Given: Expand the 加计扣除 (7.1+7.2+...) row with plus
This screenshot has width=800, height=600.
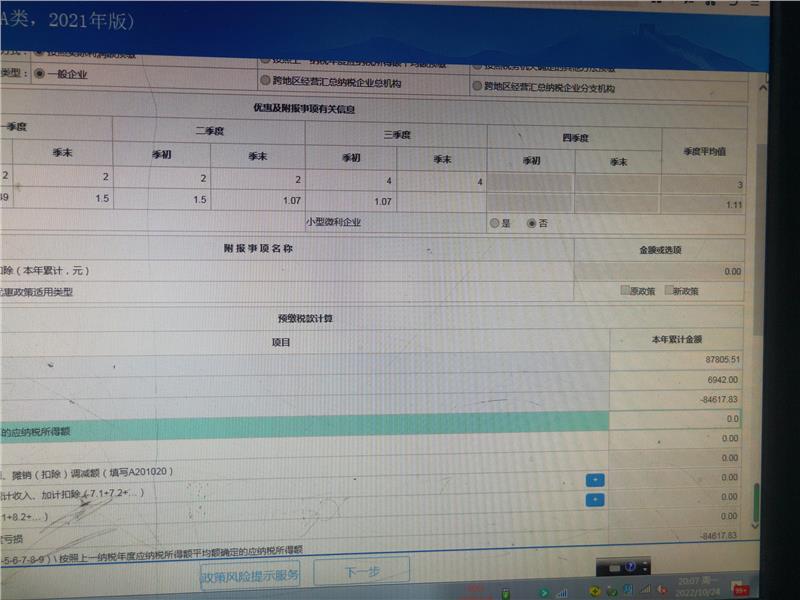Looking at the screenshot, I should point(596,499).
